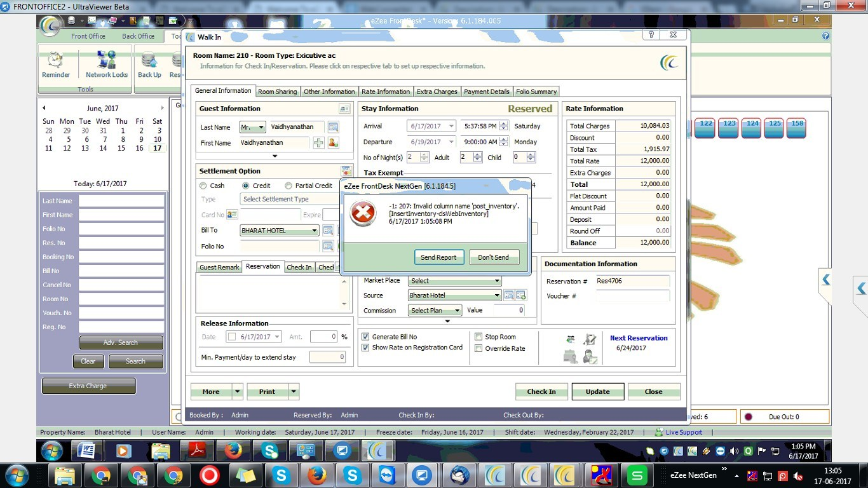868x488 pixels.
Task: Click the Thunderbird icon on host taskbar
Action: pyautogui.click(x=459, y=475)
